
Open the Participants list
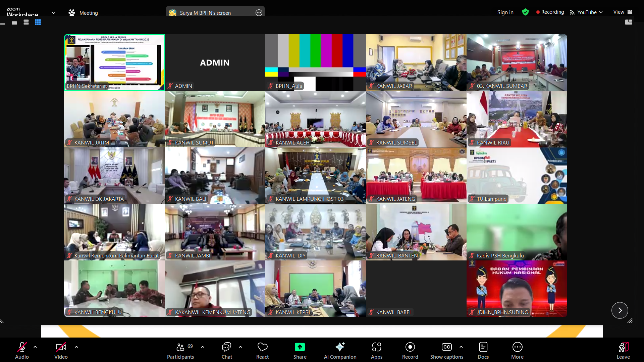180,350
